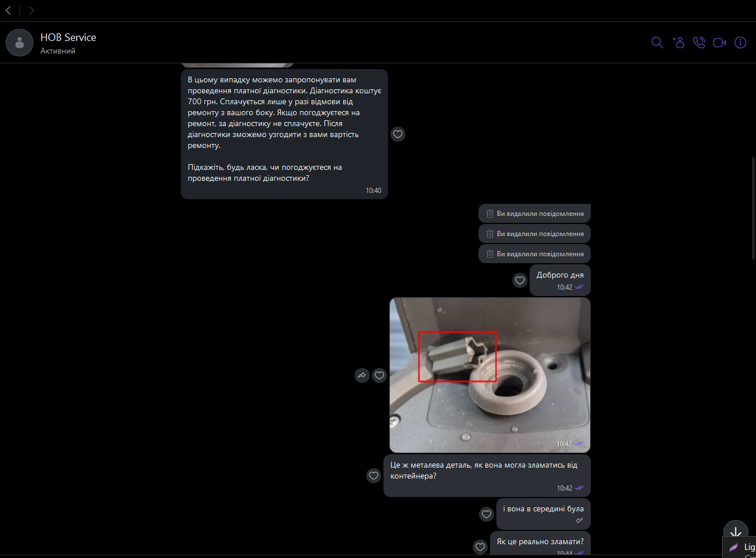Viewport: 756px width, 558px height.
Task: Like the "Це ж металева деталь" message
Action: pyautogui.click(x=374, y=476)
